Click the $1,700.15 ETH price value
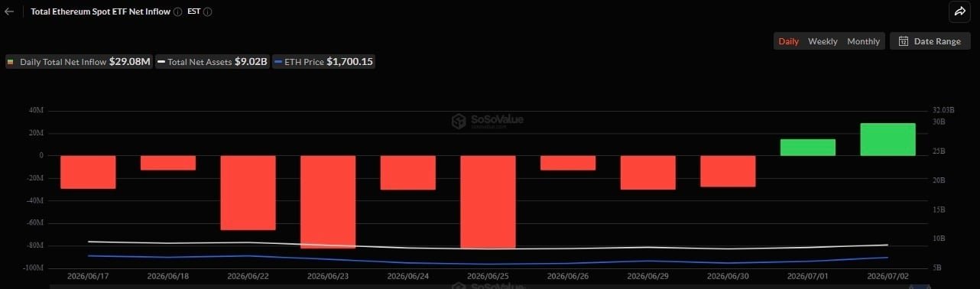The image size is (980, 289). [x=349, y=61]
